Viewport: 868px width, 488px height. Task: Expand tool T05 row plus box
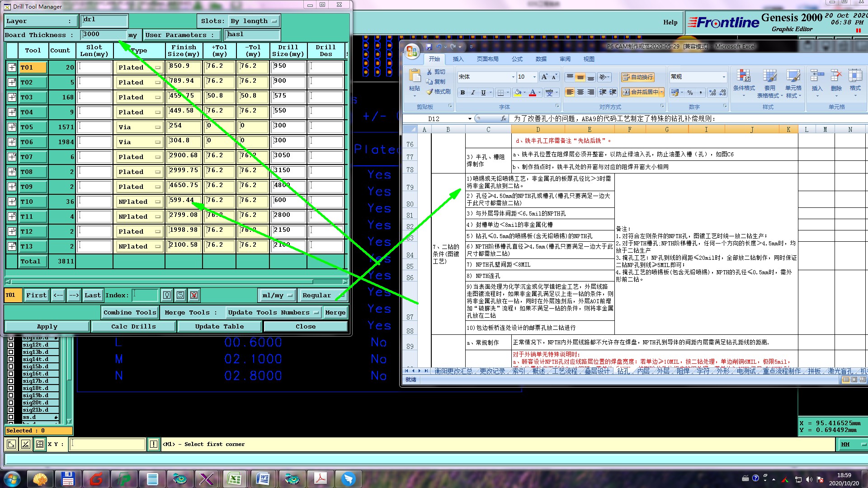point(12,127)
